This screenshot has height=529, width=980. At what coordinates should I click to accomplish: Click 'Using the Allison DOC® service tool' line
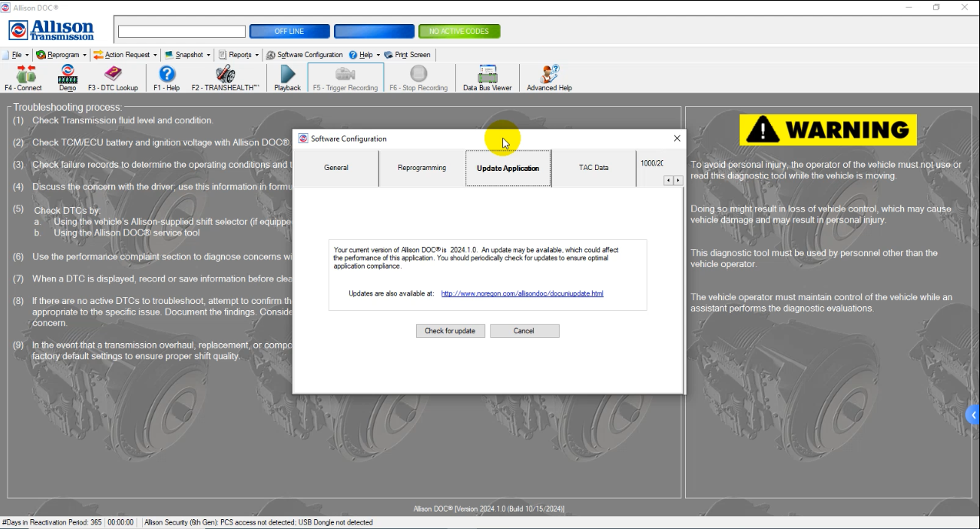[x=126, y=233]
